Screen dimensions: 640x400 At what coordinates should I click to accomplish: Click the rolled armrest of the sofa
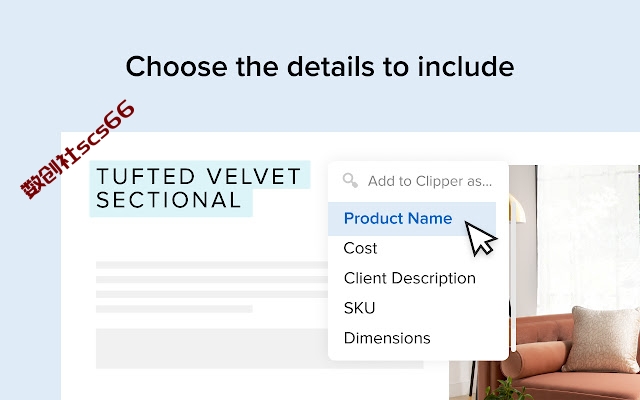[x=535, y=359]
